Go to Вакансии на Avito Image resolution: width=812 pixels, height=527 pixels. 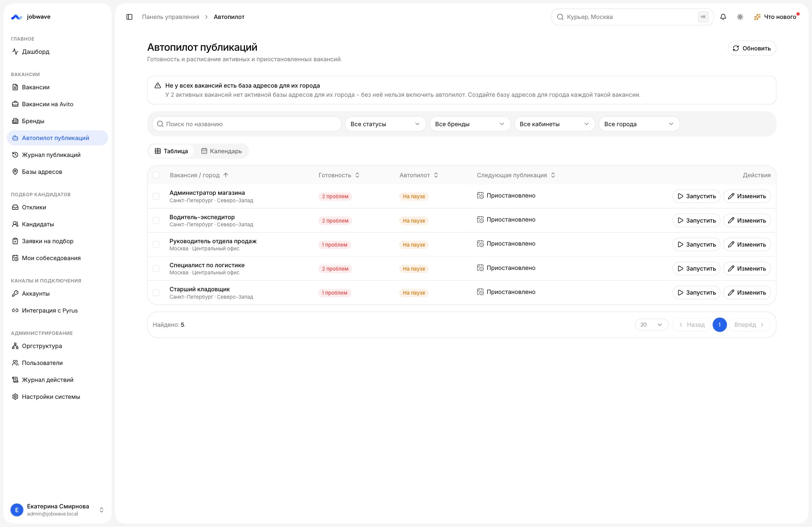(x=57, y=104)
